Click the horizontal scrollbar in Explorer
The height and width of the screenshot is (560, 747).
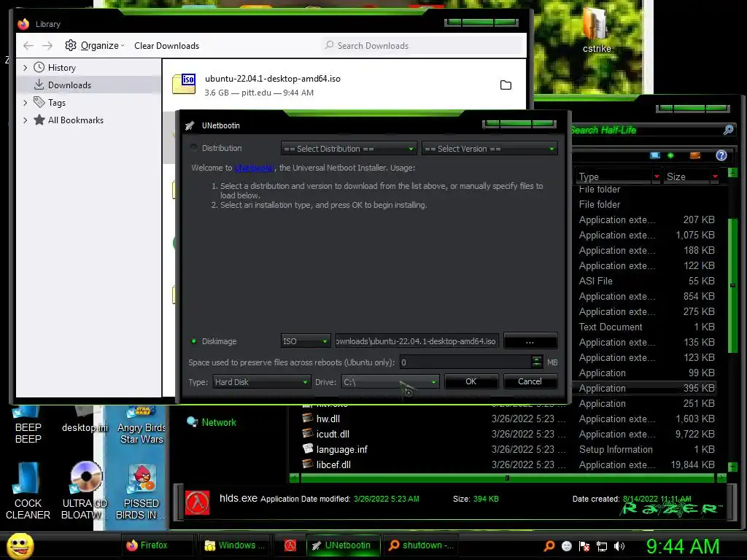[508, 478]
